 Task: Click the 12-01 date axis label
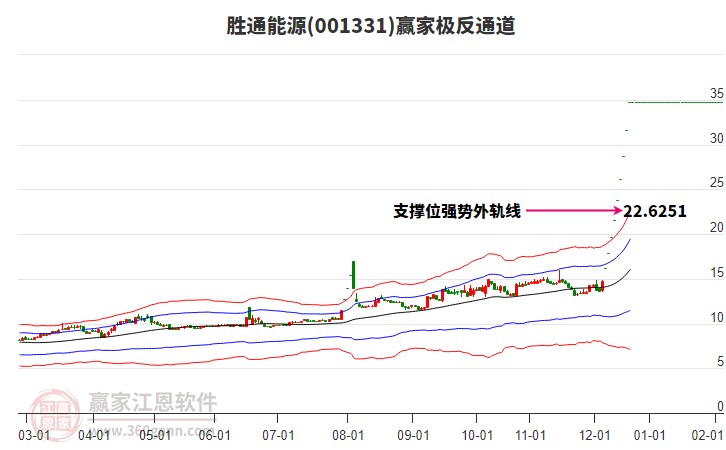click(x=595, y=436)
